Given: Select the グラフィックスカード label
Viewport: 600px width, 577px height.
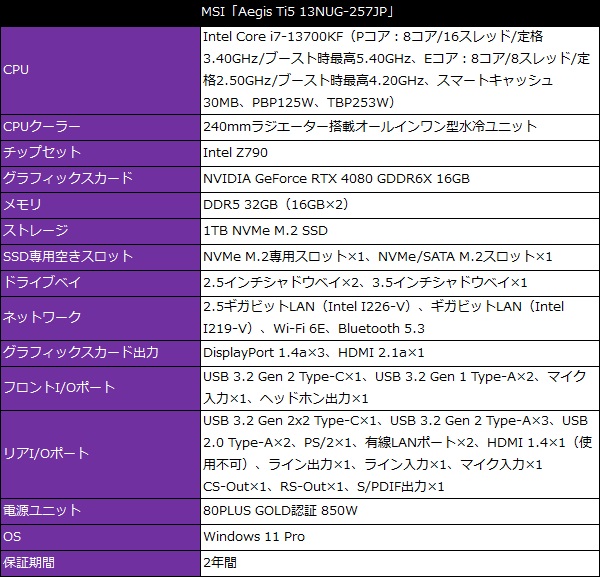Looking at the screenshot, I should [68, 179].
